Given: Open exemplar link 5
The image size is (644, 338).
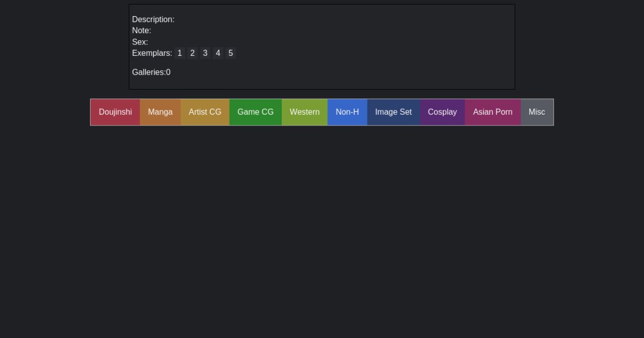Looking at the screenshot, I should coord(231,53).
